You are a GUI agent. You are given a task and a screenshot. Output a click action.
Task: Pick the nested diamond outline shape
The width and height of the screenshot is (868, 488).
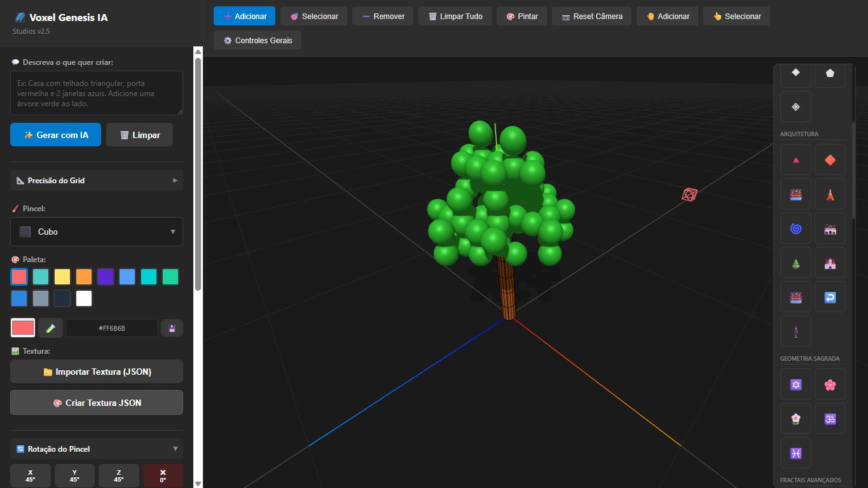796,107
